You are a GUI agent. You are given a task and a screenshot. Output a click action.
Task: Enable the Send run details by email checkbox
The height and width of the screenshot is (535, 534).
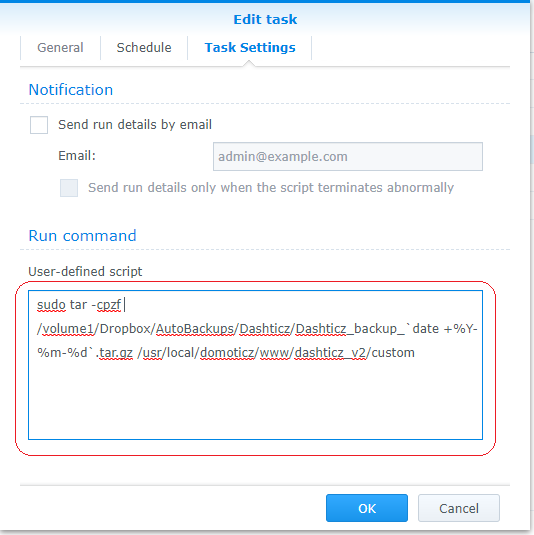coord(39,125)
